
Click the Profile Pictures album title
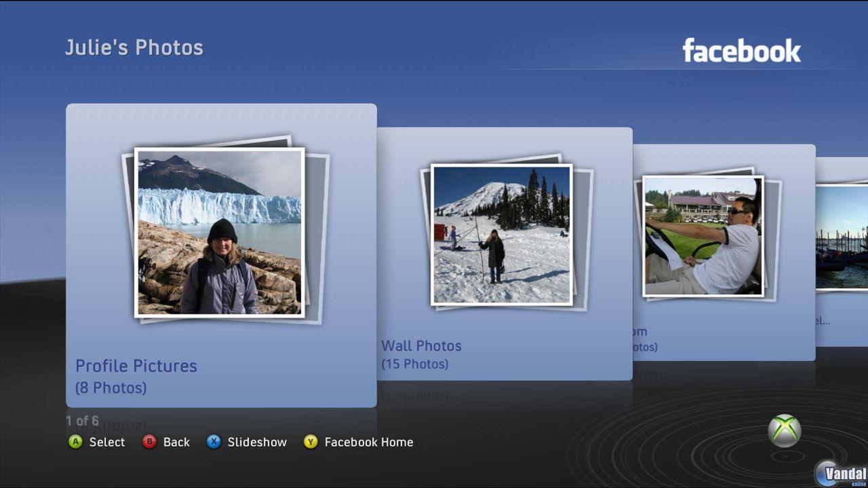point(136,366)
